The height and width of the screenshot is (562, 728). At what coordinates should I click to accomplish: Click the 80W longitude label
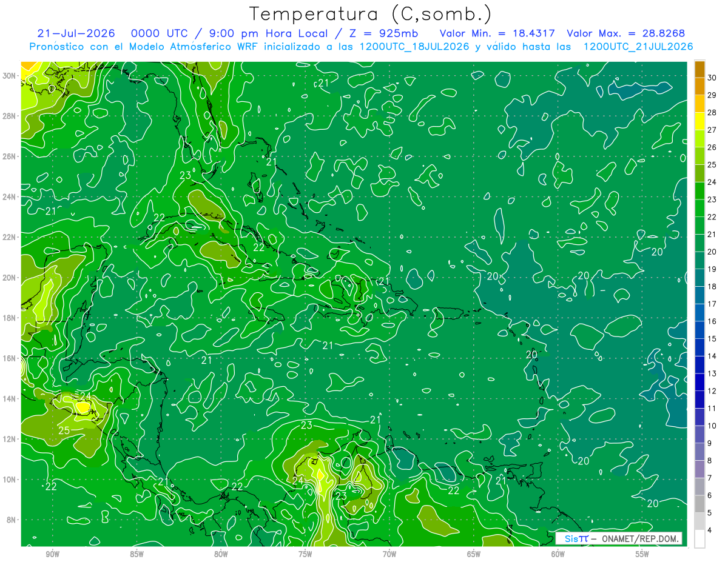click(221, 554)
